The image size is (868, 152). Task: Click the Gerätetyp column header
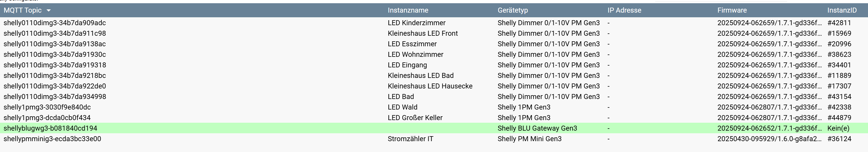[513, 11]
